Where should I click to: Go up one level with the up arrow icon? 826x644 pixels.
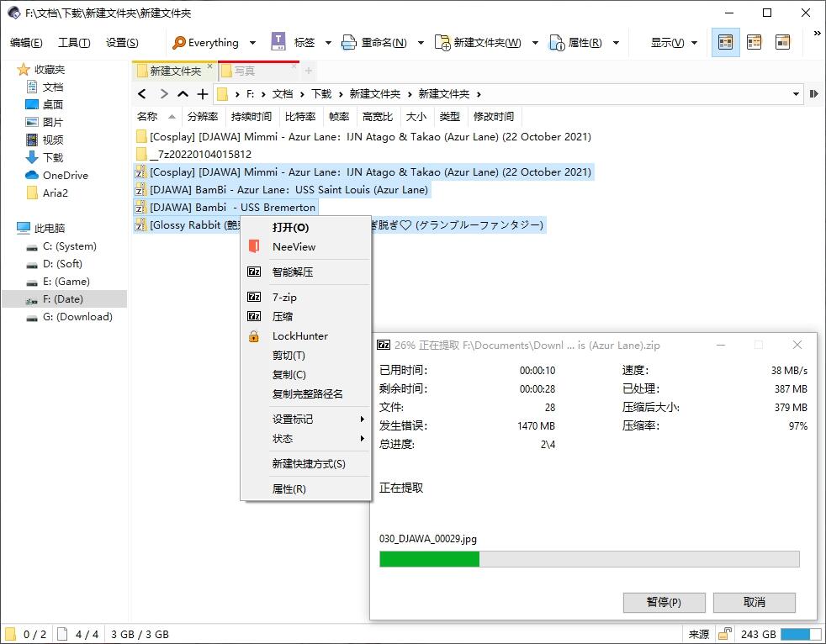pos(183,94)
